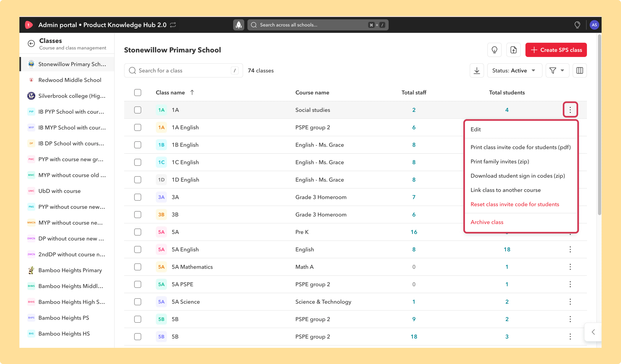Open total students count for 5A English
Image resolution: width=621 pixels, height=364 pixels.
pyautogui.click(x=507, y=249)
